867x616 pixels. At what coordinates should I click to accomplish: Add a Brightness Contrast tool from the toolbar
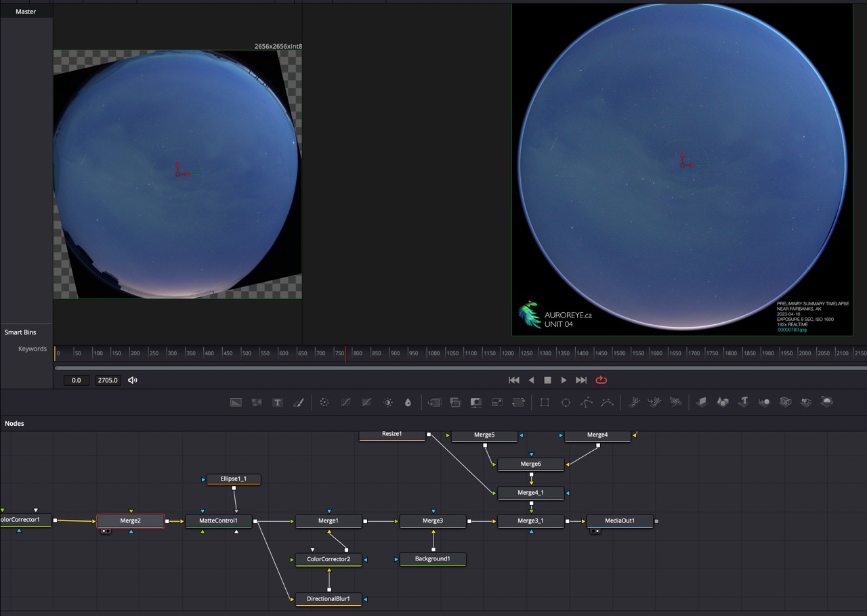coord(388,402)
